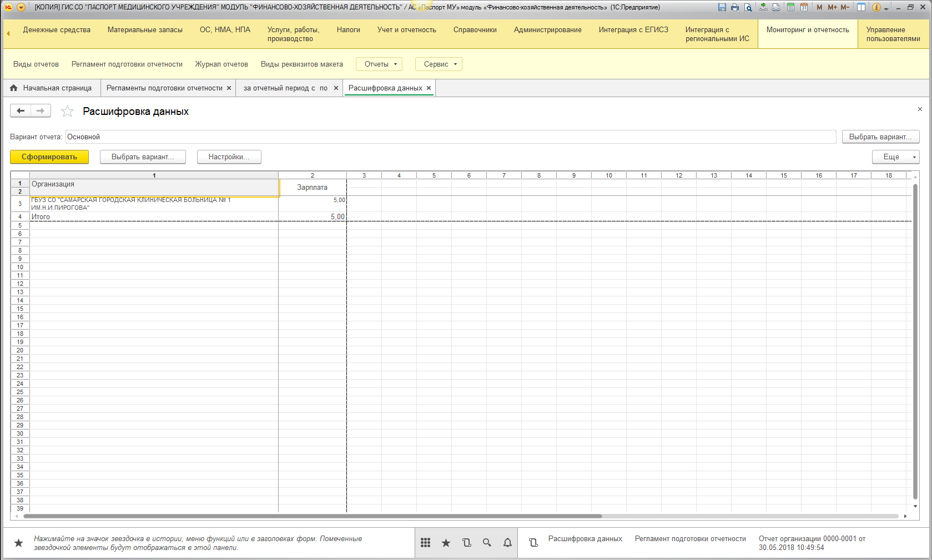Open print preview with magnifier page icon
This screenshot has width=932, height=560.
coord(748,7)
